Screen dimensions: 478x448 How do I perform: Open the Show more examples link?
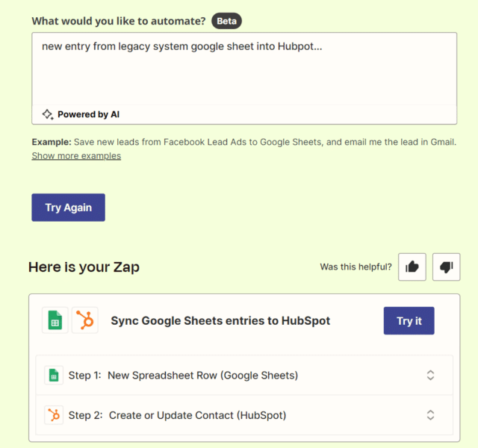76,156
